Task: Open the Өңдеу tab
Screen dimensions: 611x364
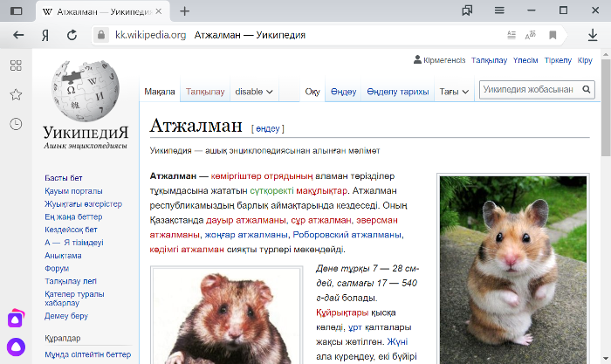Action: click(343, 92)
